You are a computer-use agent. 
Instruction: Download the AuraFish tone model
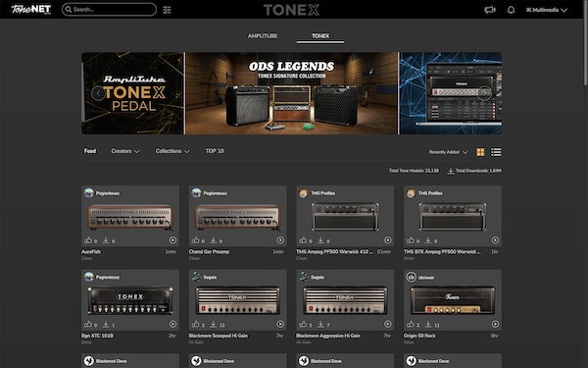coord(106,240)
